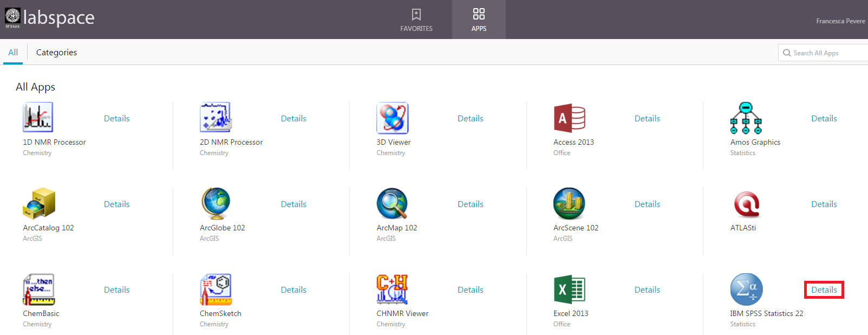Launch the ATLASti red icon

click(747, 204)
